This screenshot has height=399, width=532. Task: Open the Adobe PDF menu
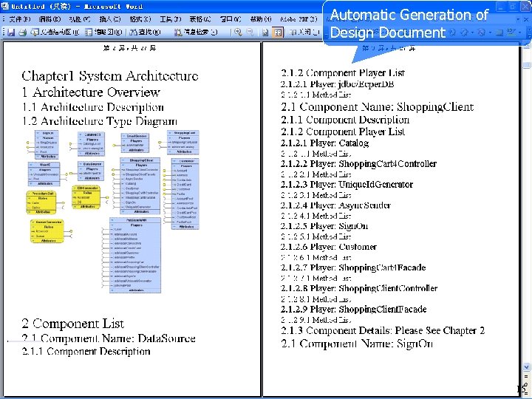coord(299,19)
